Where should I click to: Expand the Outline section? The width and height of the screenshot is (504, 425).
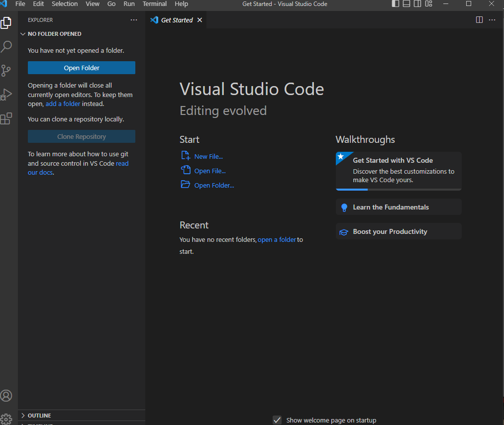click(23, 416)
